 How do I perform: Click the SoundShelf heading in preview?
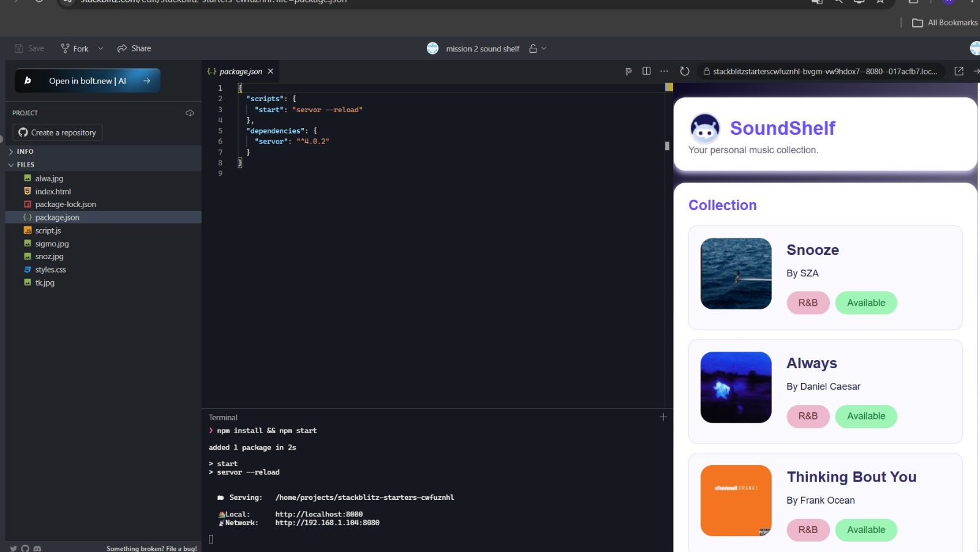coord(783,128)
